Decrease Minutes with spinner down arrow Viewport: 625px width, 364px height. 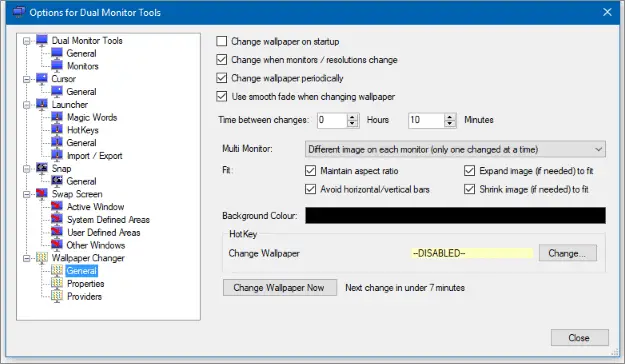[x=450, y=124]
